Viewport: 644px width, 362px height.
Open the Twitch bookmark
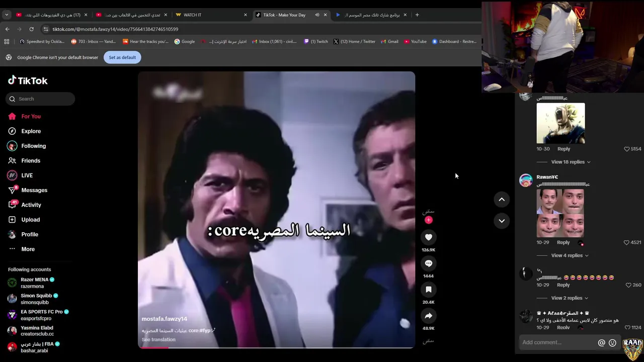pos(315,42)
